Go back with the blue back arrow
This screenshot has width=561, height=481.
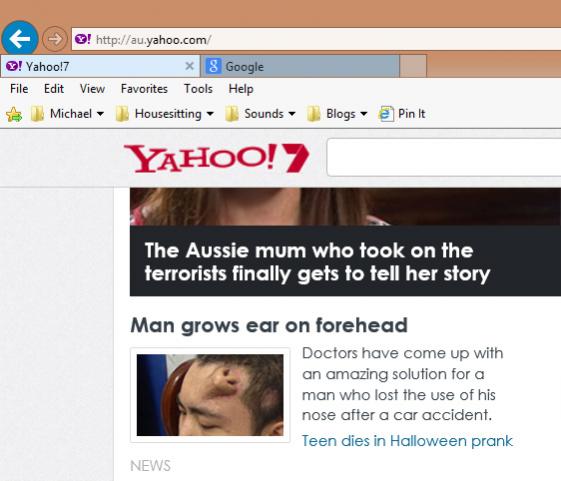(x=20, y=39)
